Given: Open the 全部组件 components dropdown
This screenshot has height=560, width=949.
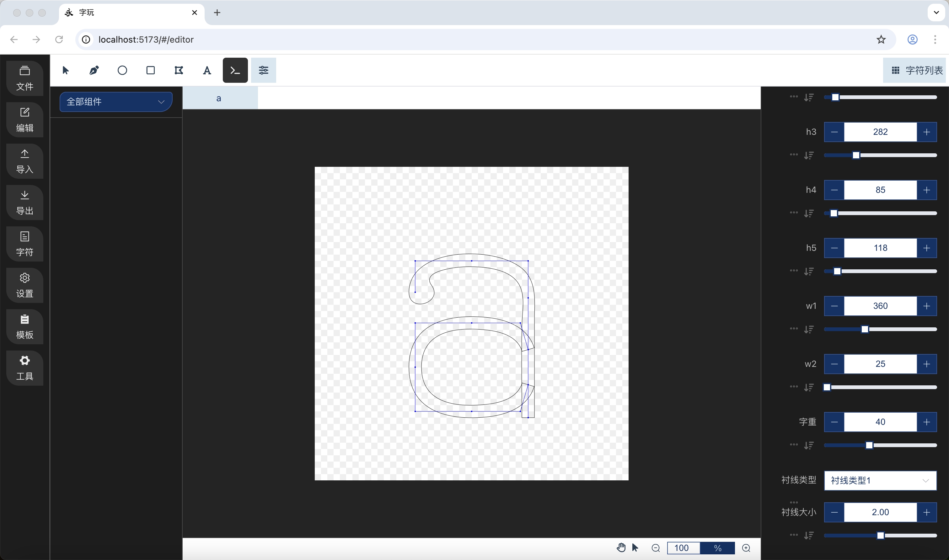Looking at the screenshot, I should (x=116, y=102).
